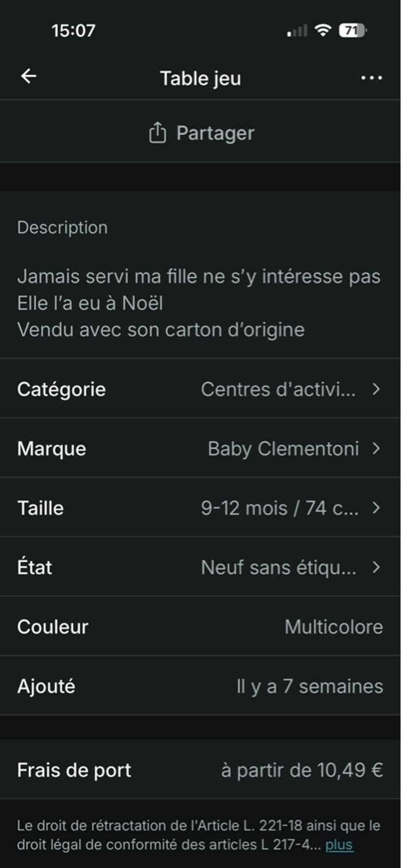This screenshot has width=401, height=868.
Task: Tap the back arrow to leave the listing
Action: pos(28,75)
